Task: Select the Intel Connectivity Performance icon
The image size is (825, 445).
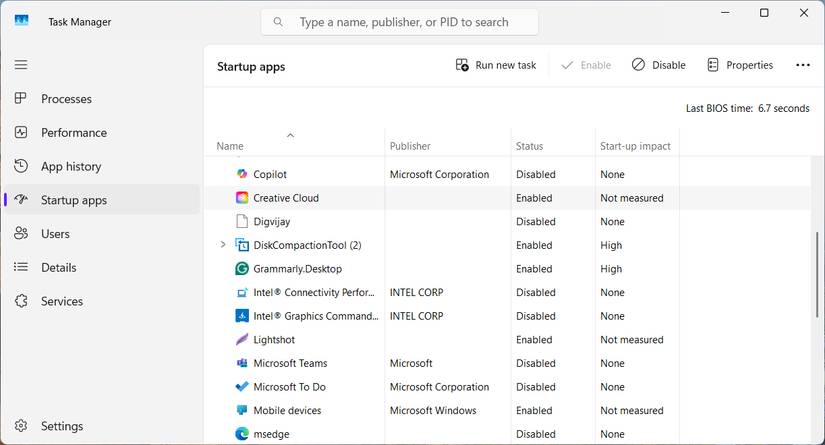Action: point(242,292)
